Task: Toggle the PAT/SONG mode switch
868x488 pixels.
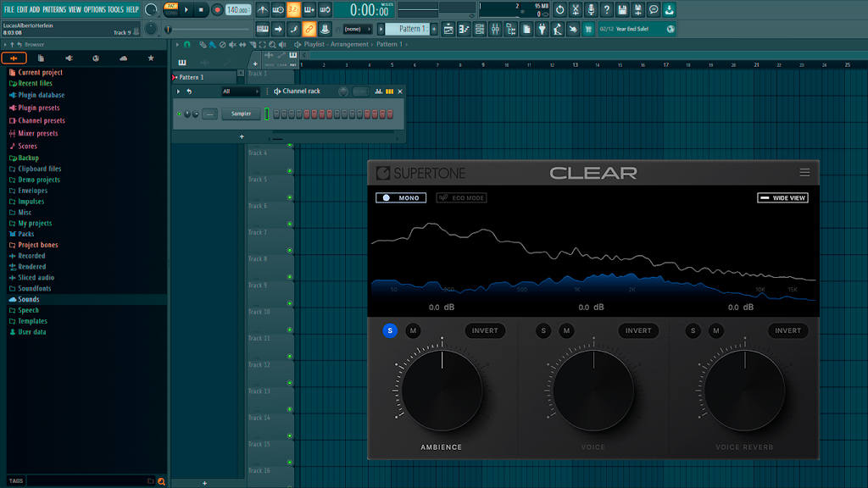Action: [171, 9]
